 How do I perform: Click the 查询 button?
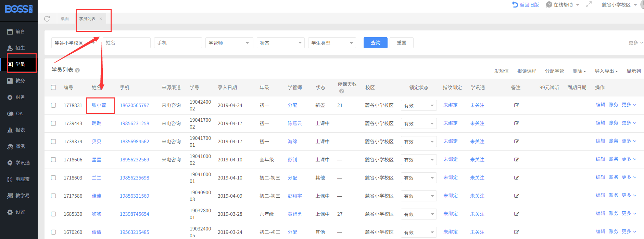point(376,43)
